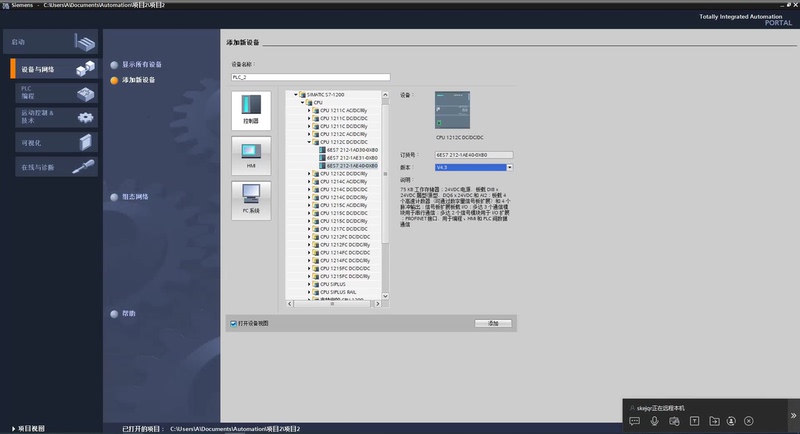Select the CPU 1212FC DC/DC/Rly row text
Screen dimensions: 800x434
345,245
